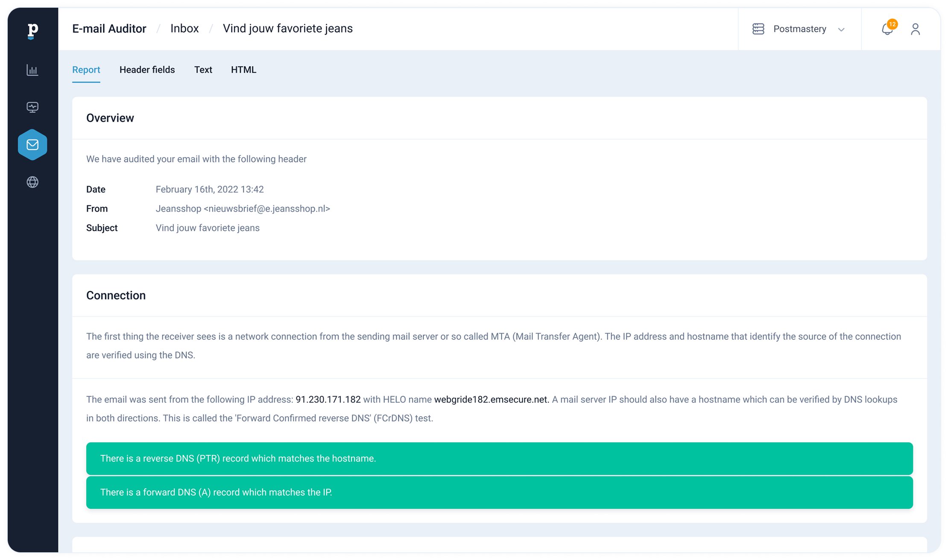Open the statistics bar chart sidebar icon
This screenshot has height=560, width=948.
[32, 70]
